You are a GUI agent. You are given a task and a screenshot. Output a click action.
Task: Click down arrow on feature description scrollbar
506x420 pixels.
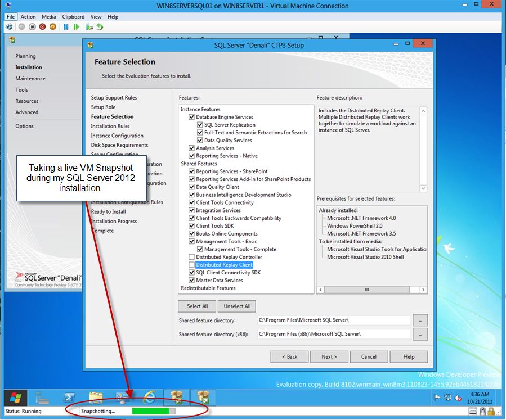[423, 188]
